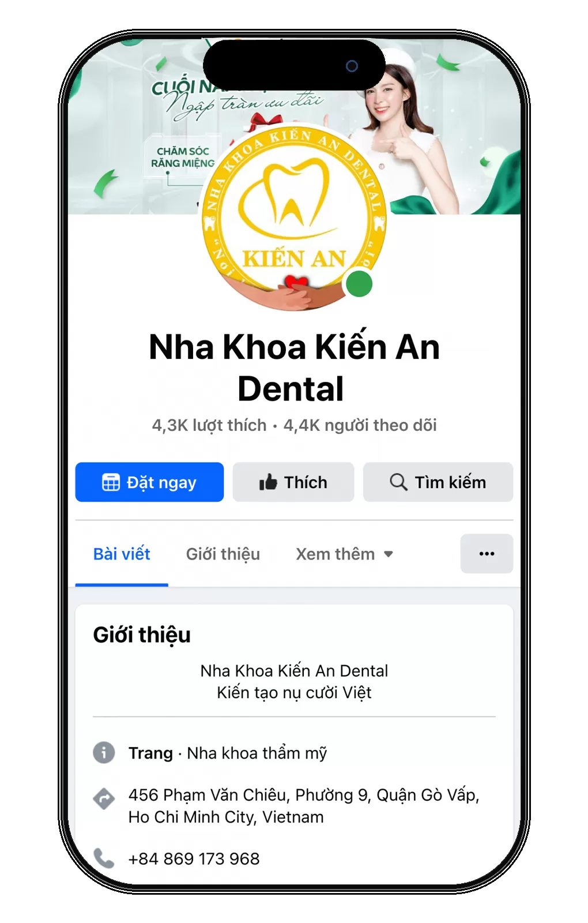Click the Tìm kiếm button

[438, 482]
